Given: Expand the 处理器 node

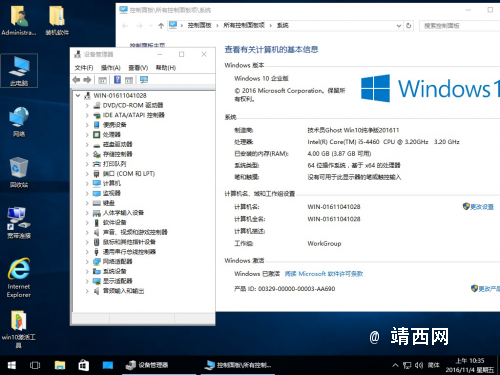Looking at the screenshot, I should coord(87,135).
